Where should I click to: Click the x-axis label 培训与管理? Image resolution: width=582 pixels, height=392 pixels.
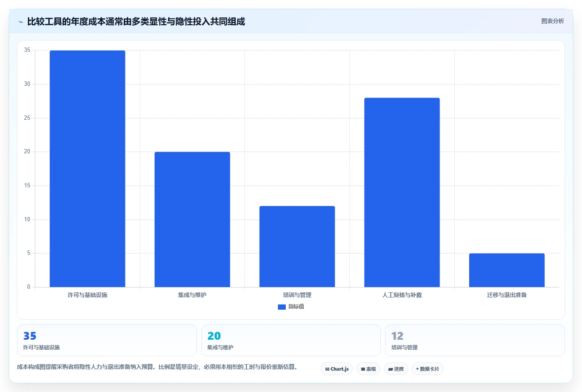[297, 295]
